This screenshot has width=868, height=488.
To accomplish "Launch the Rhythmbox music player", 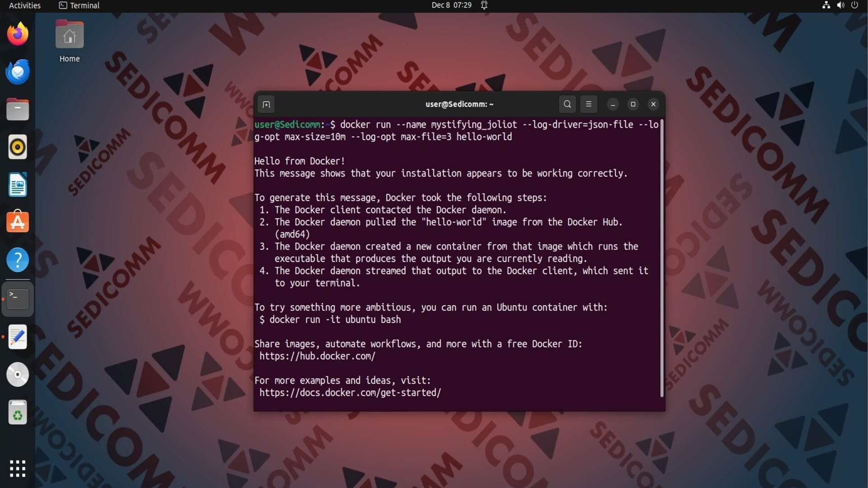I will pos(18,147).
